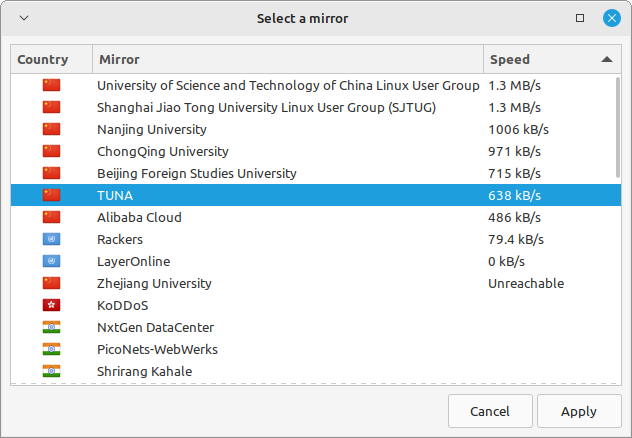Click the India flag beside NxtGen DataCenter
Image resolution: width=632 pixels, height=438 pixels.
(51, 327)
